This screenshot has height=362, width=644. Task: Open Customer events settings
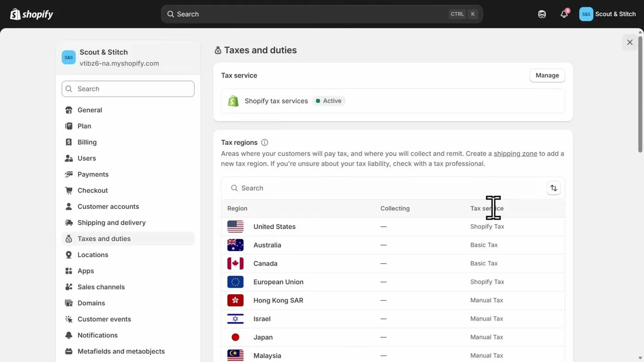[x=128, y=319]
